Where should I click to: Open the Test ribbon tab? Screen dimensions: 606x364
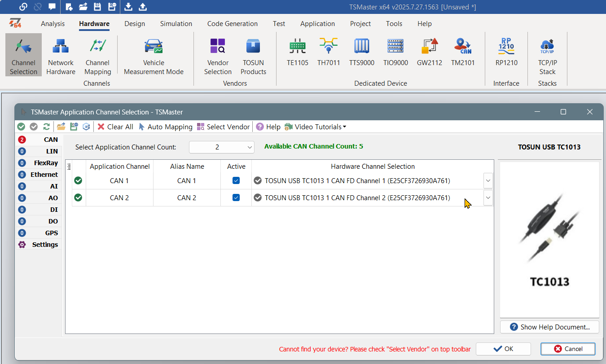[x=279, y=24]
